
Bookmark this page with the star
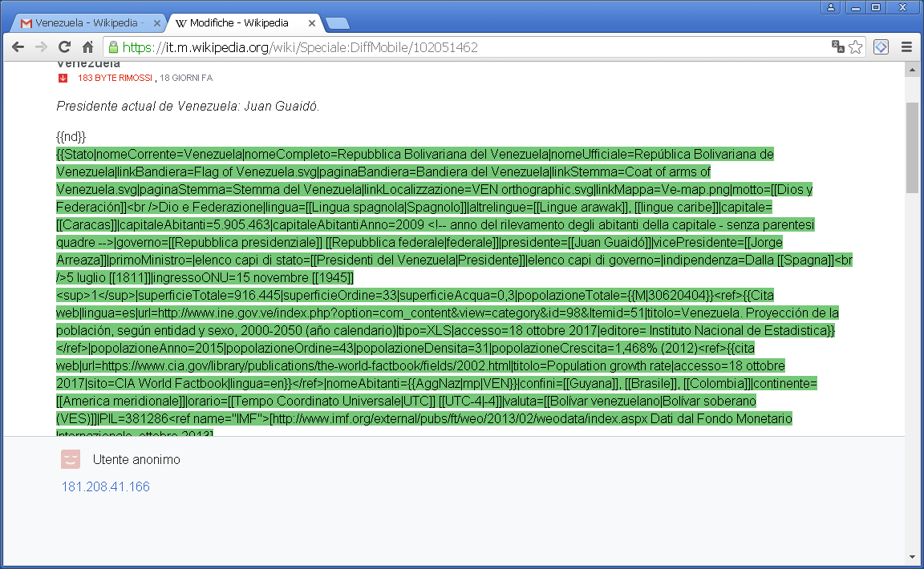coord(856,47)
